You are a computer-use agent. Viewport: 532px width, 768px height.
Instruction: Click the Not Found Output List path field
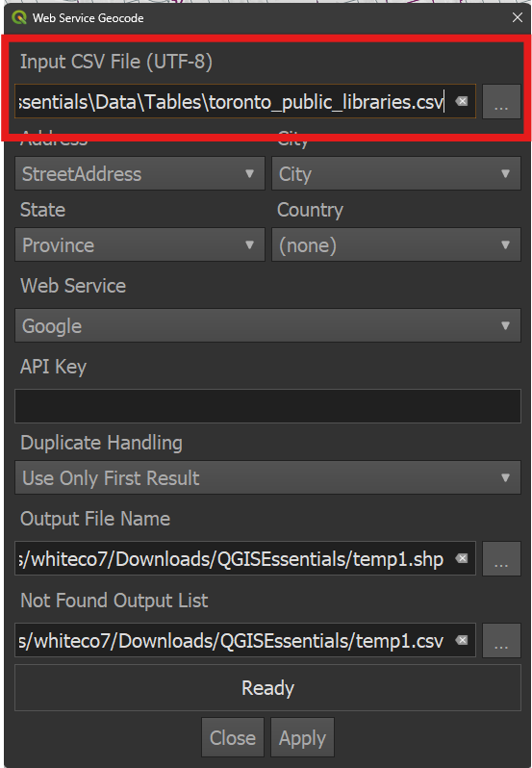(245, 640)
